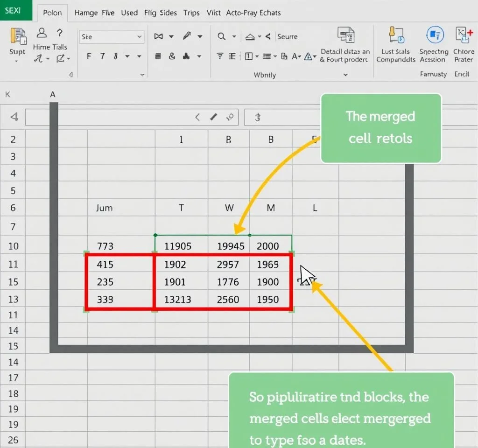Switch to the Polon ribbon tab
The height and width of the screenshot is (448, 478).
coord(52,13)
